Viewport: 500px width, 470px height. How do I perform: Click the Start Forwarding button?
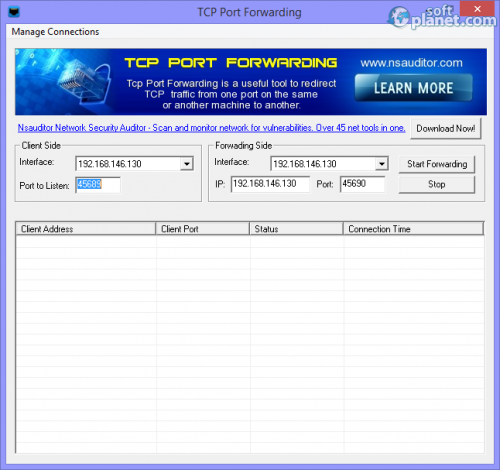click(437, 164)
